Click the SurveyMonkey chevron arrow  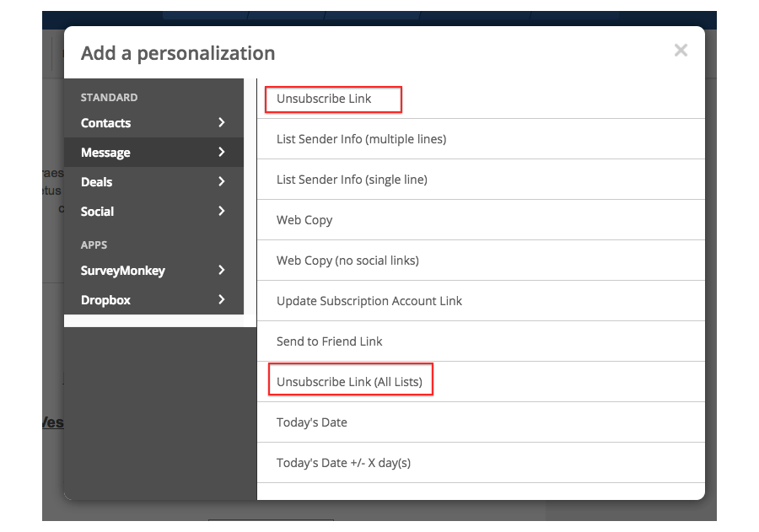coord(222,271)
